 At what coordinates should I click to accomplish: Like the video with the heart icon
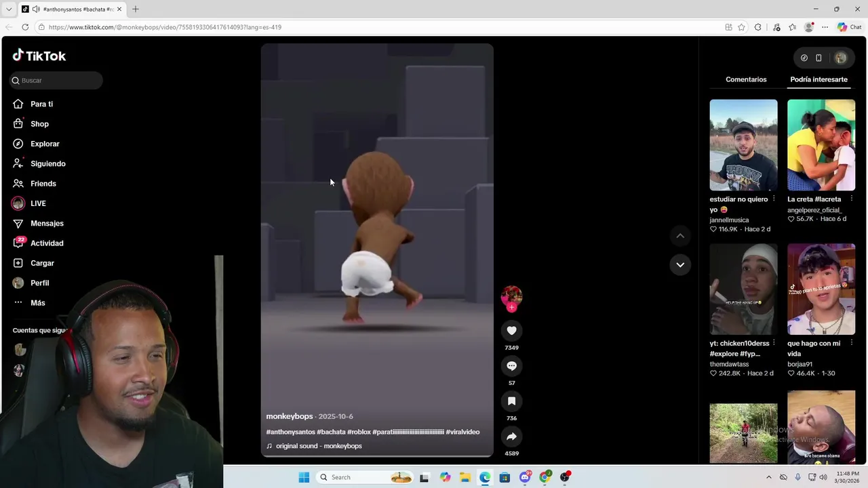[511, 331]
